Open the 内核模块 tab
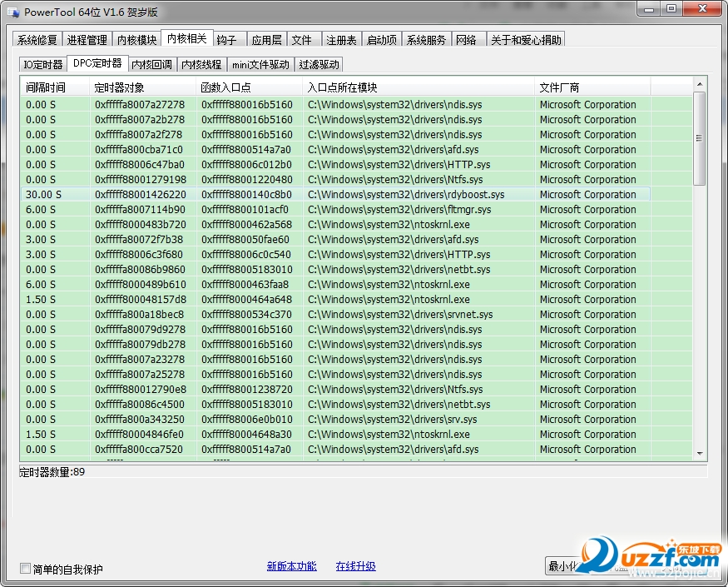 pos(136,40)
